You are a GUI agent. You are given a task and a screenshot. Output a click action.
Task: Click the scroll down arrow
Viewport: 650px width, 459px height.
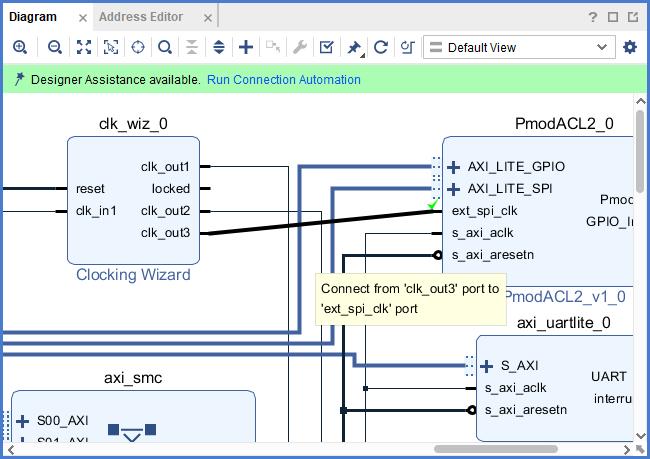coord(640,436)
